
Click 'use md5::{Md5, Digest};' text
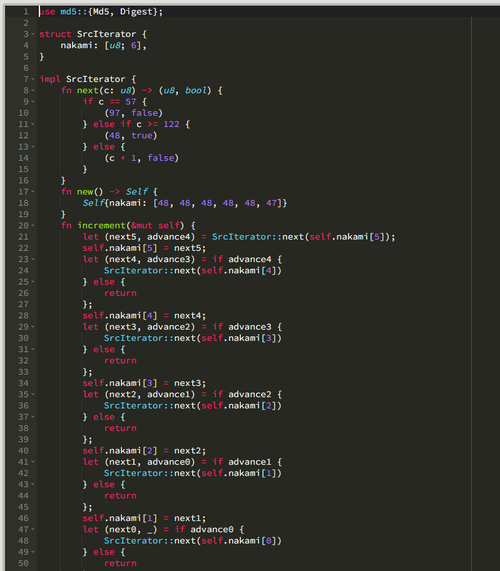pyautogui.click(x=101, y=12)
